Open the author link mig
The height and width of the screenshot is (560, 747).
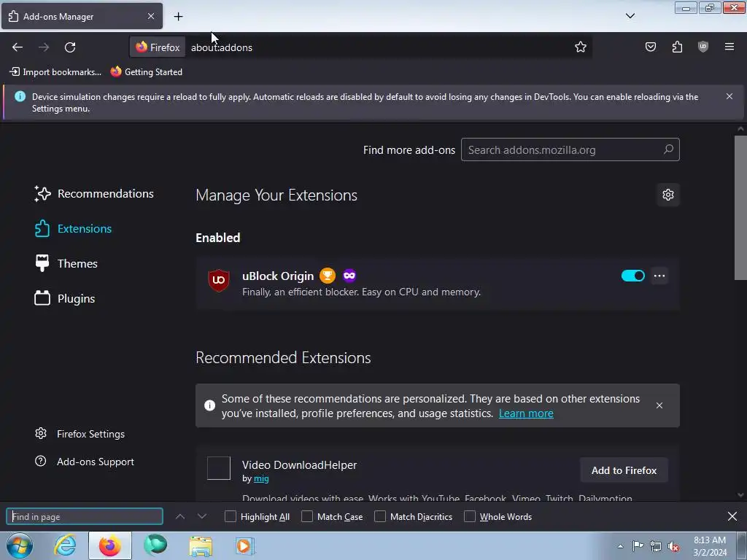point(261,478)
